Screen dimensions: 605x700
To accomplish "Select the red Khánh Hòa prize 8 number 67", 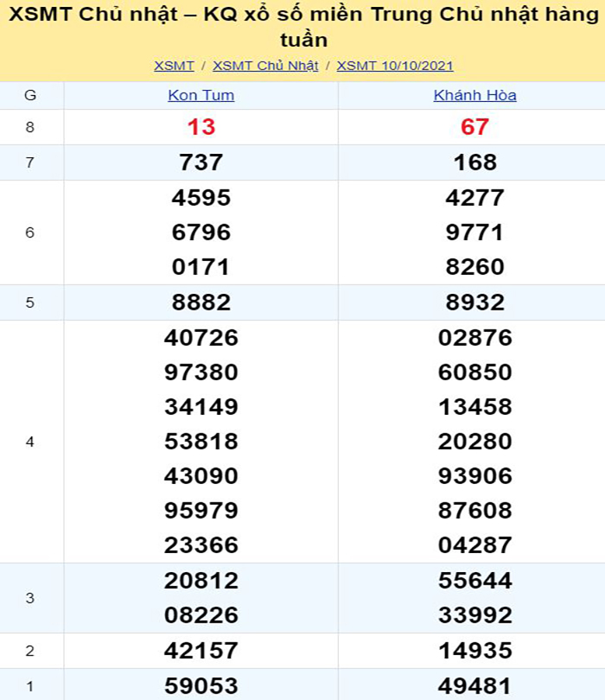I will [474, 127].
